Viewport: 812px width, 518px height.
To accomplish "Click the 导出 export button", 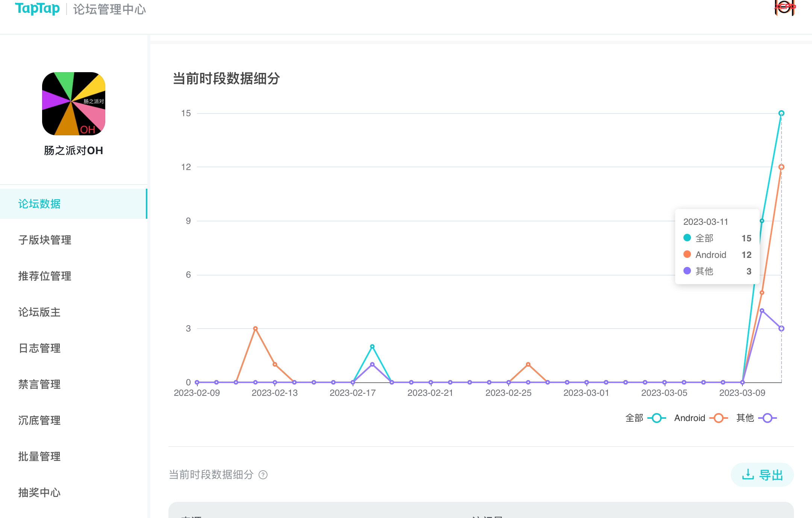I will (x=762, y=475).
